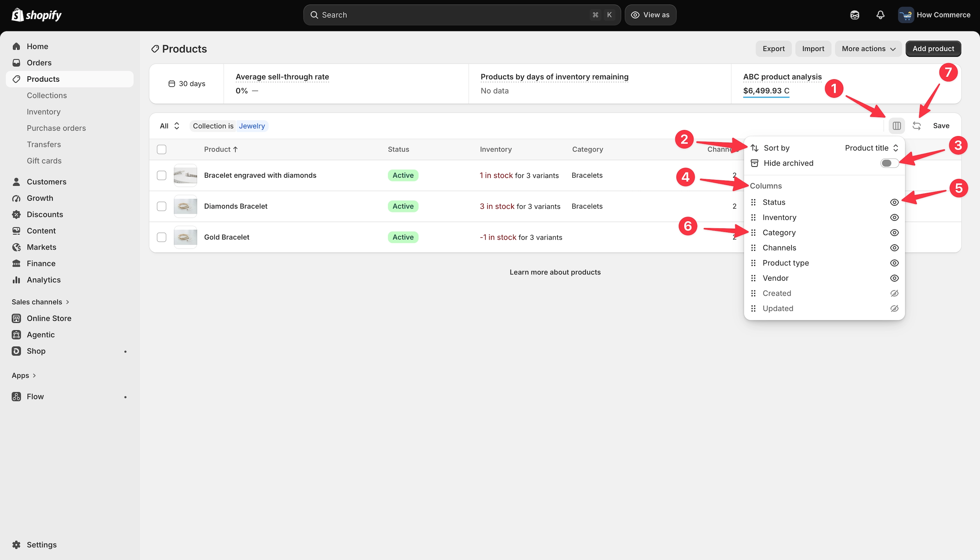Open Transfers in sidebar
The image size is (980, 560).
pos(44,144)
